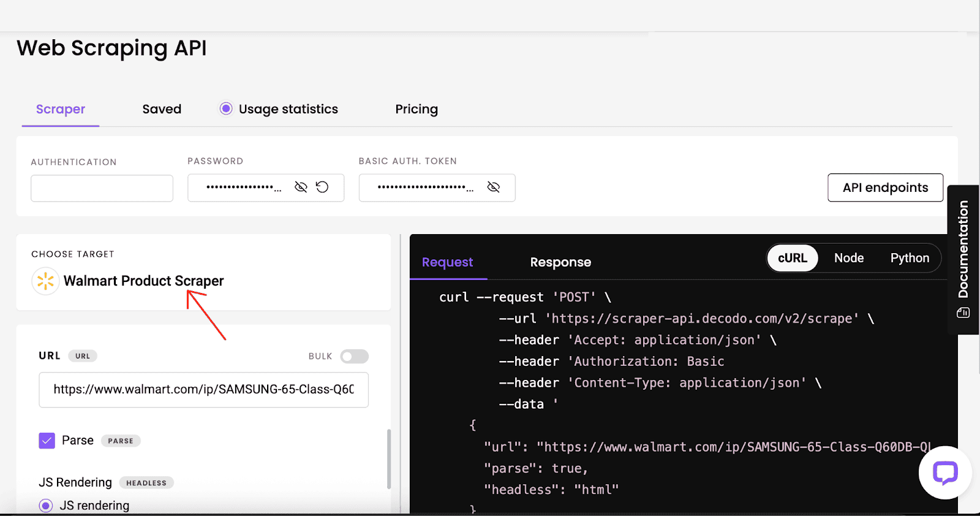Click the HEADLESS tag badge

pyautogui.click(x=146, y=483)
